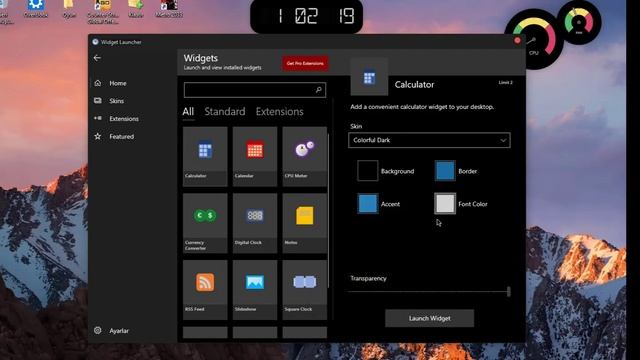This screenshot has width=640, height=360.
Task: Open the Counter-Strike desktop shortcut
Action: [x=102, y=11]
